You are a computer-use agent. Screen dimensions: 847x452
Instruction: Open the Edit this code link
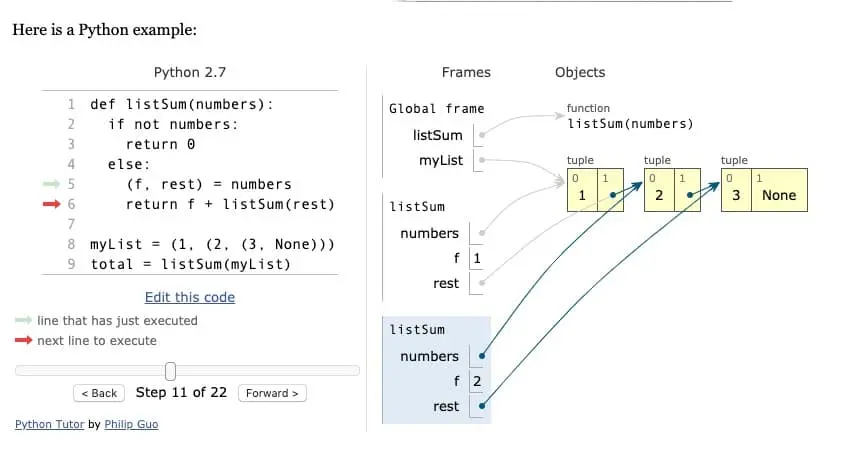[190, 298]
